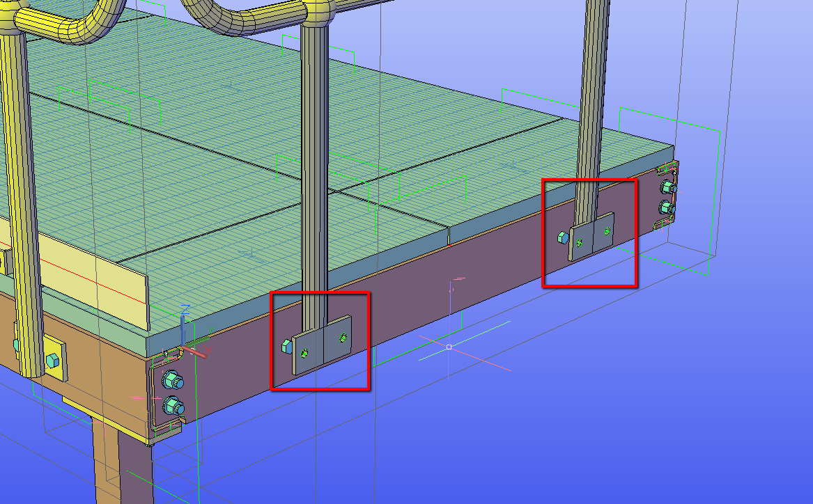Click the upper bolt on the right end channel
This screenshot has width=813, height=504.
click(666, 184)
